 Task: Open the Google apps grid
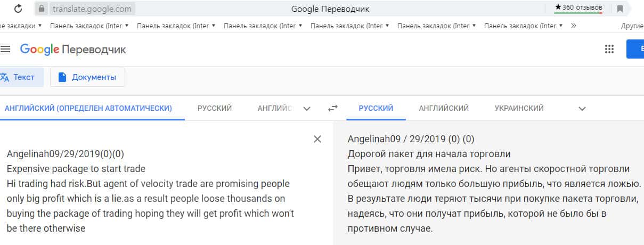[x=609, y=50]
